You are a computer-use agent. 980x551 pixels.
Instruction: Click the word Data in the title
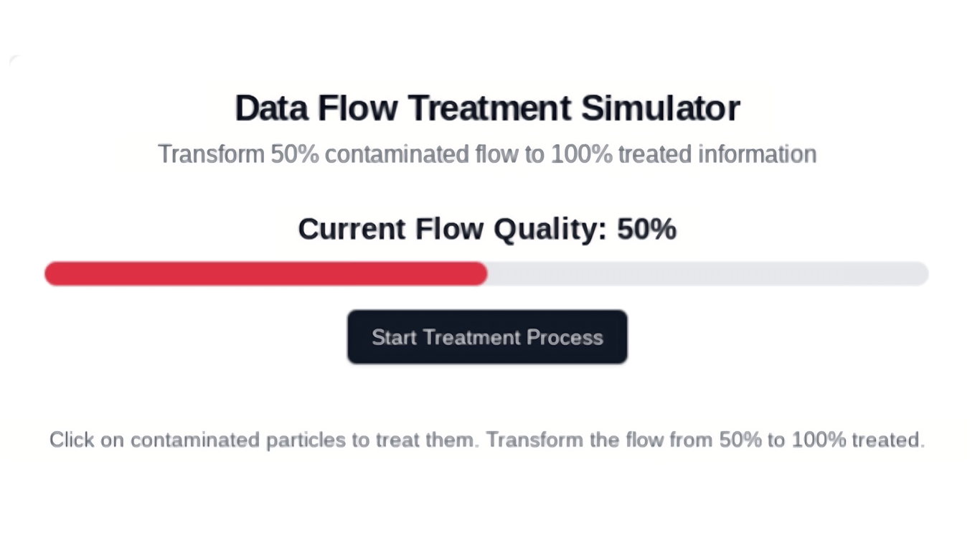pos(271,108)
